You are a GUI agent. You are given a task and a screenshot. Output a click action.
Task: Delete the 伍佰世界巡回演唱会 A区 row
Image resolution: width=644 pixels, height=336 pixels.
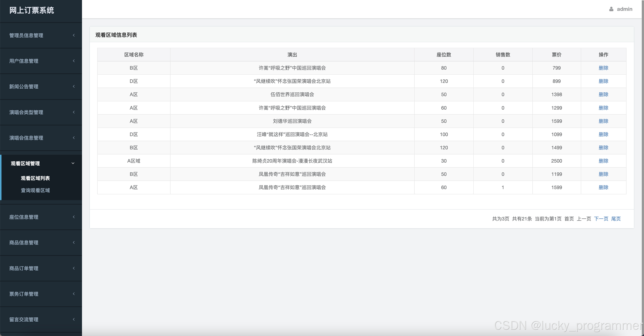click(603, 94)
